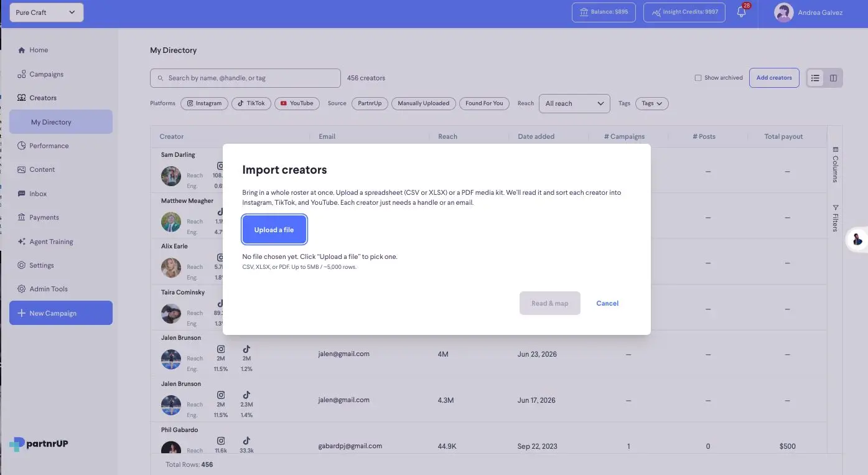Screen dimensions: 868x475
Task: Click the $500 payout cell
Action: [x=787, y=446]
